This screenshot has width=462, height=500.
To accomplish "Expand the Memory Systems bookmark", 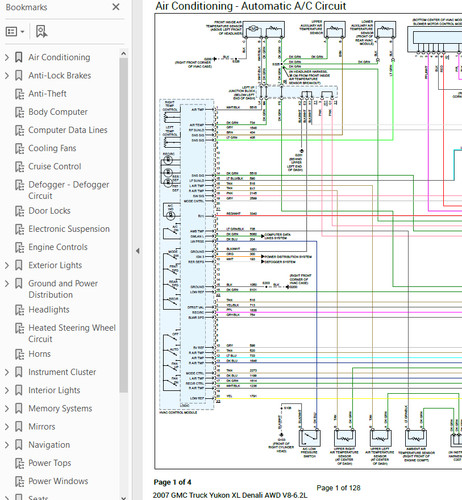I will [x=7, y=409].
